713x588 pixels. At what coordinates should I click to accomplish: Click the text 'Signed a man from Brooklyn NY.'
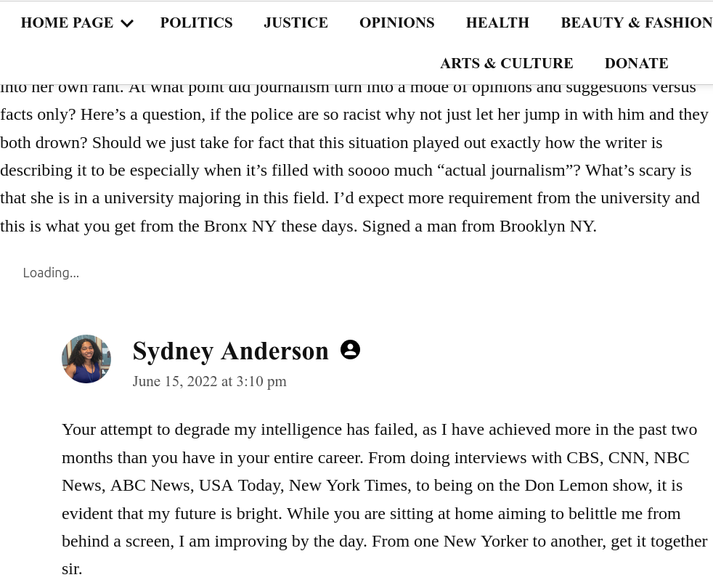(479, 226)
